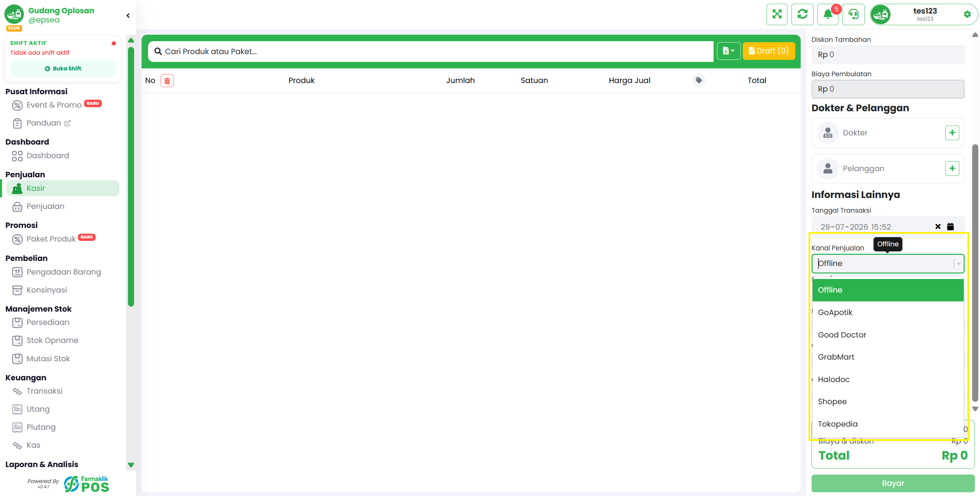Open Konsinyasi page

pyautogui.click(x=63, y=290)
